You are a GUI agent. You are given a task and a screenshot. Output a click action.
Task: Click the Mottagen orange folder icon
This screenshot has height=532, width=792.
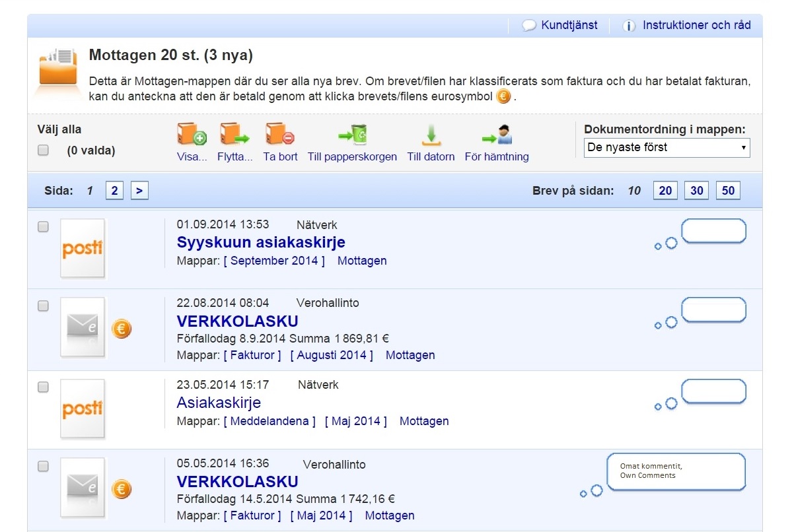(58, 67)
